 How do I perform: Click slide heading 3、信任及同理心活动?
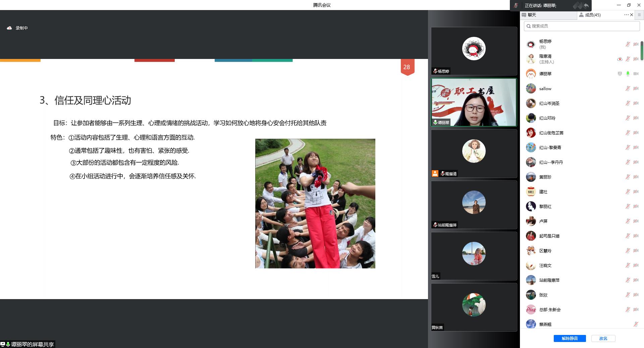[85, 100]
